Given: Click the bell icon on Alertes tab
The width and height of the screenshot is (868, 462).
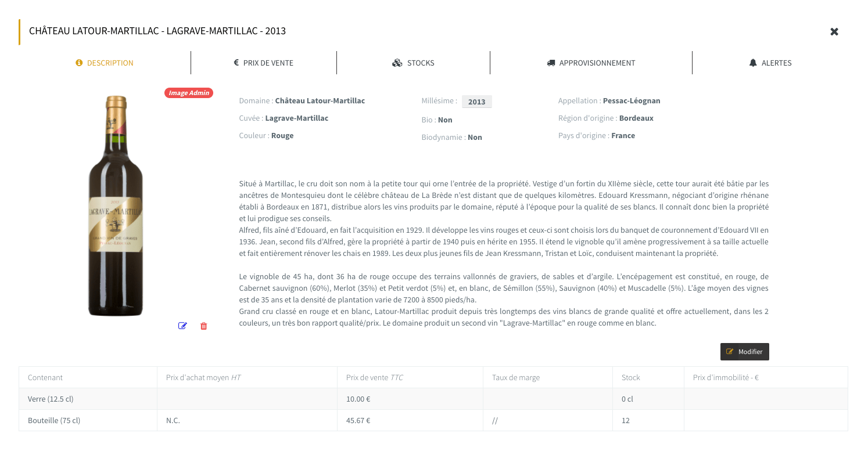Looking at the screenshot, I should (x=753, y=63).
